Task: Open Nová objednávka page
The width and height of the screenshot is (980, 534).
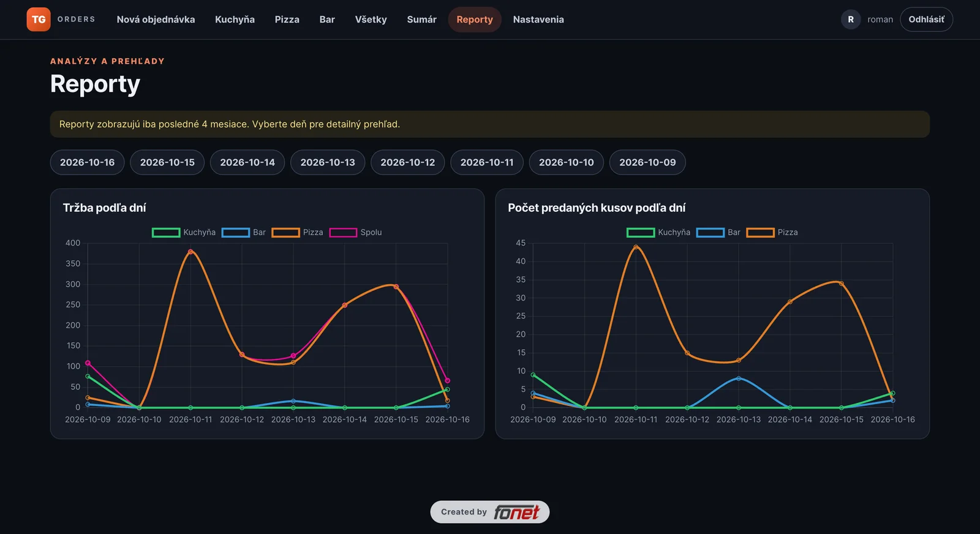Action: coord(156,20)
